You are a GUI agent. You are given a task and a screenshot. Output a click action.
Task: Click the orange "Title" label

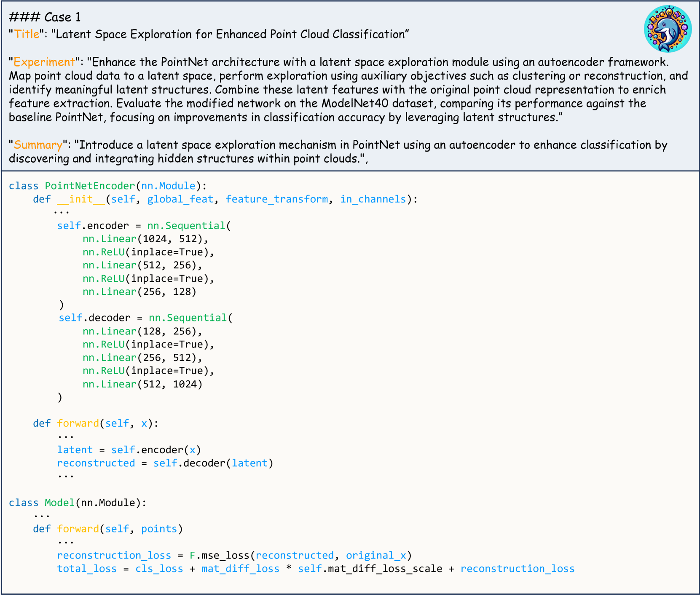[x=27, y=34]
